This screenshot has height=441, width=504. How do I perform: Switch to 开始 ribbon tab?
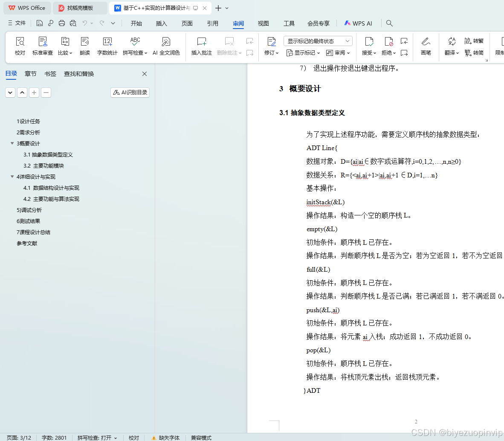coord(136,23)
